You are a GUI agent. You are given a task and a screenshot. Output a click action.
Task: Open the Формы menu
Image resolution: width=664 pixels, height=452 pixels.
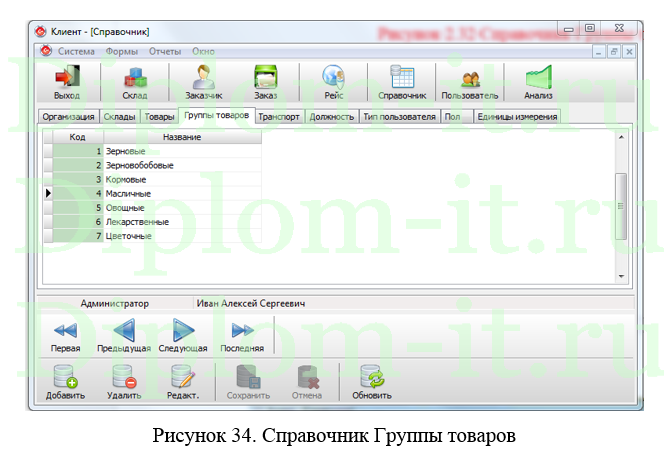(x=122, y=51)
